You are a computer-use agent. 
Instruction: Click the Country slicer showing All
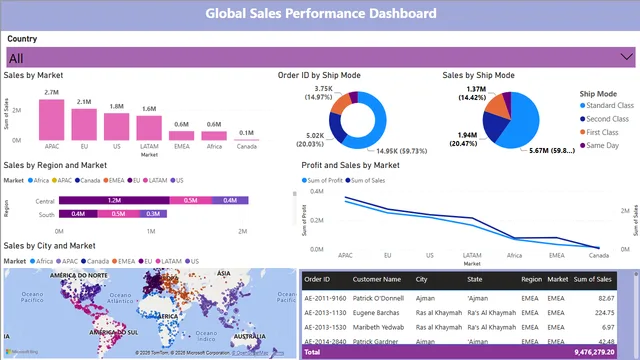(321, 58)
